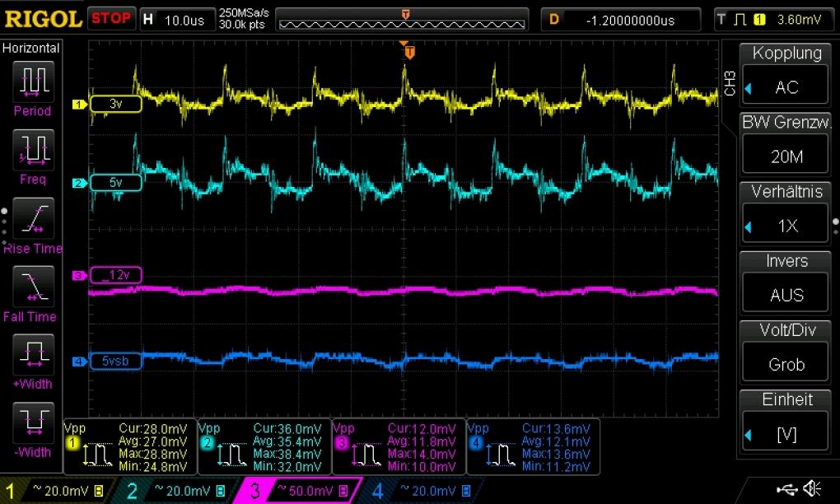Click the channel 1 ground marker
840x504 pixels.
[x=79, y=104]
